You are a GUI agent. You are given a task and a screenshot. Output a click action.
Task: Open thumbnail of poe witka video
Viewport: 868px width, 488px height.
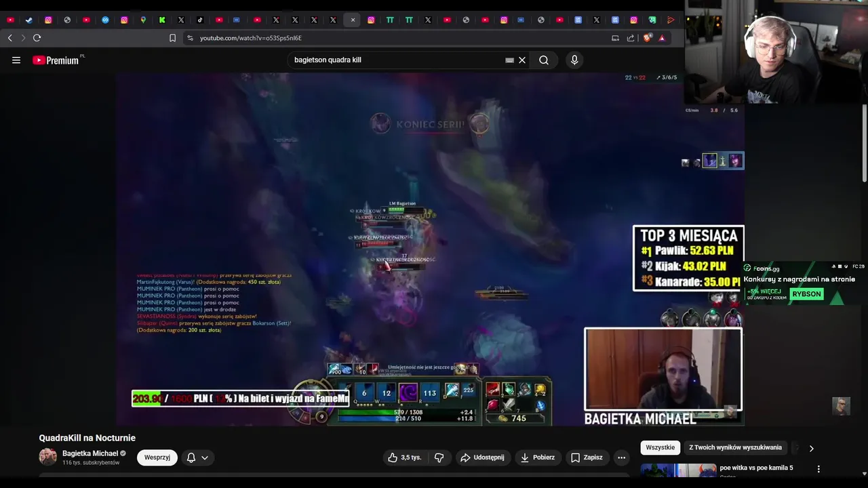(678, 471)
